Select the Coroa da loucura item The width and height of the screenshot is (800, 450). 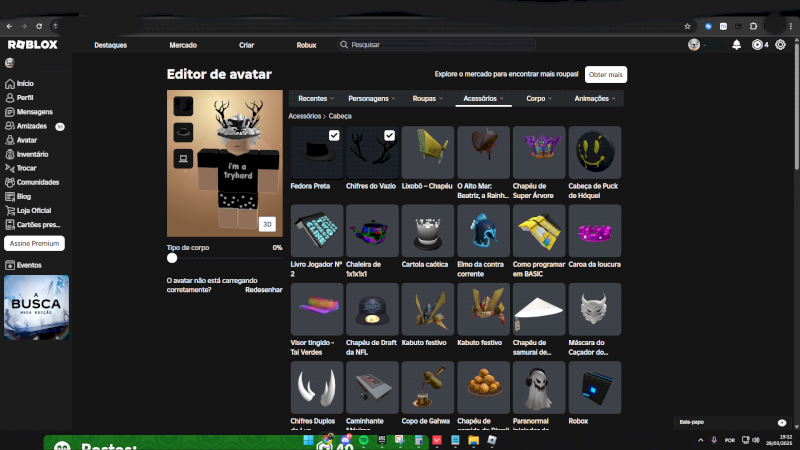595,237
